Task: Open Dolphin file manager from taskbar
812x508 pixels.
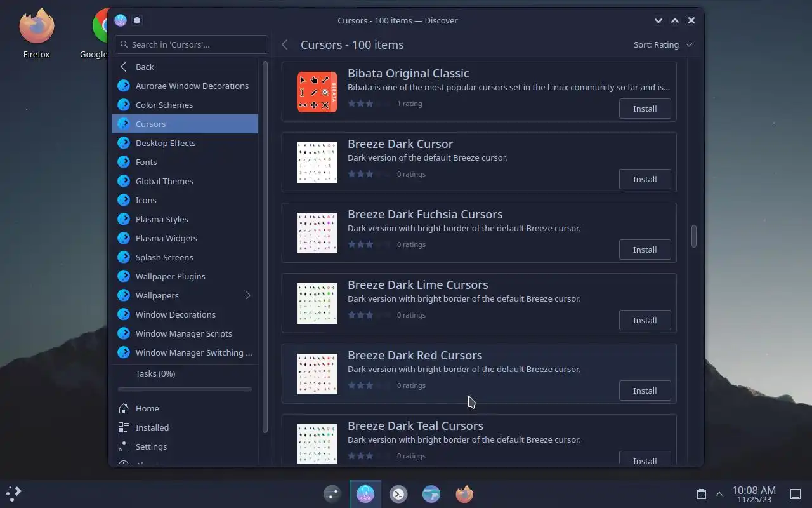Action: (x=431, y=494)
